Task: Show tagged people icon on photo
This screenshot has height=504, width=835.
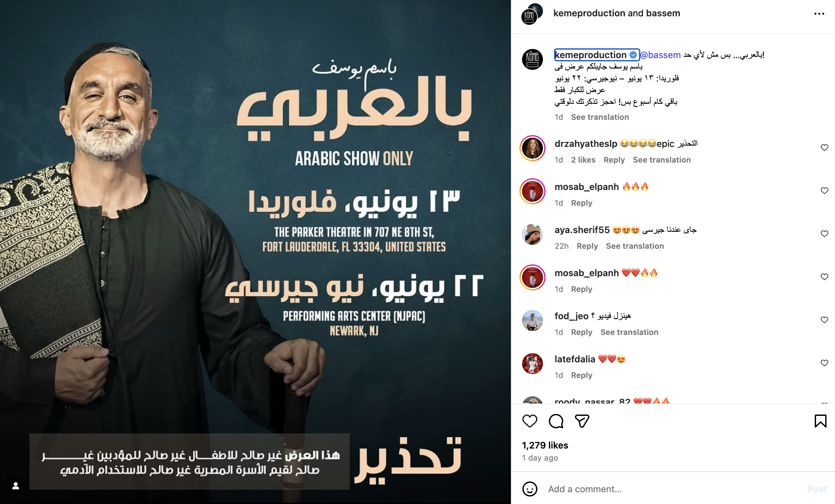Action: coord(16,486)
